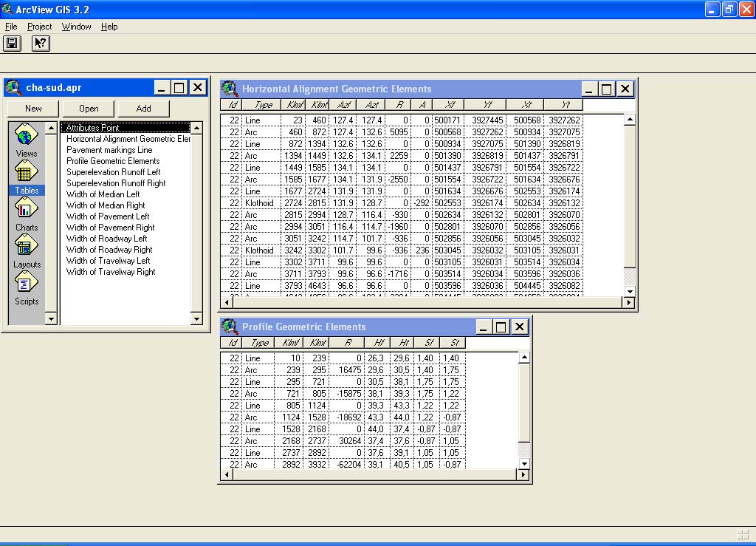Click radius value 16475 in Profile table

pyautogui.click(x=349, y=370)
